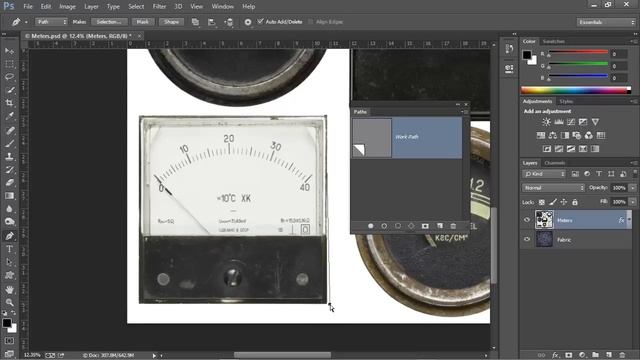
Task: Click the Path alignment icon in options bar
Action: pyautogui.click(x=211, y=22)
